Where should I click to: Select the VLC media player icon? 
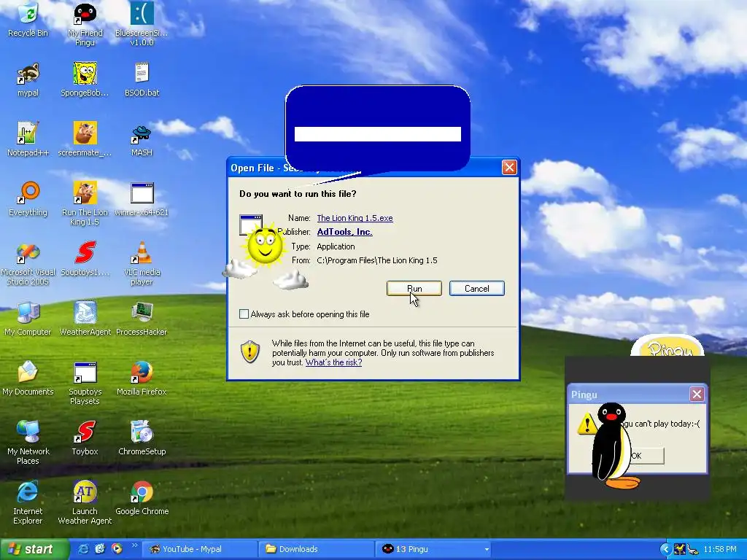(142, 263)
